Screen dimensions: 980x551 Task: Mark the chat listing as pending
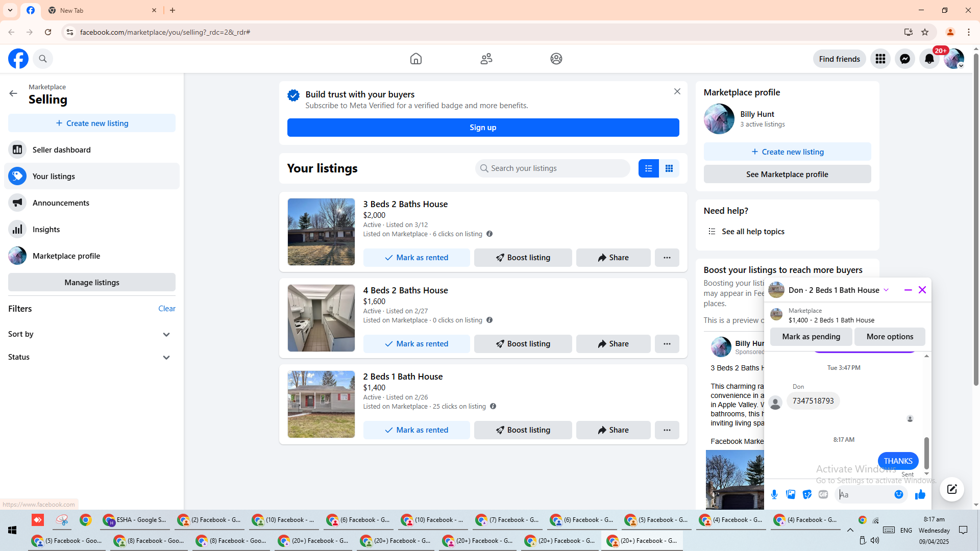click(x=811, y=337)
